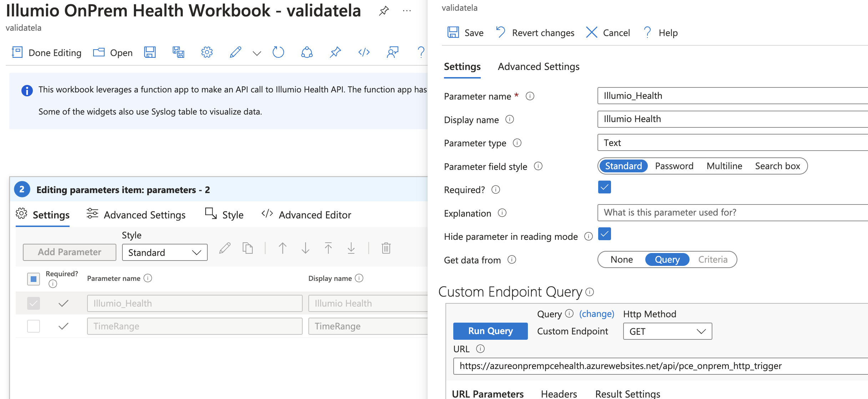Click Save in the parameter side panel
The height and width of the screenshot is (399, 868).
tap(465, 33)
